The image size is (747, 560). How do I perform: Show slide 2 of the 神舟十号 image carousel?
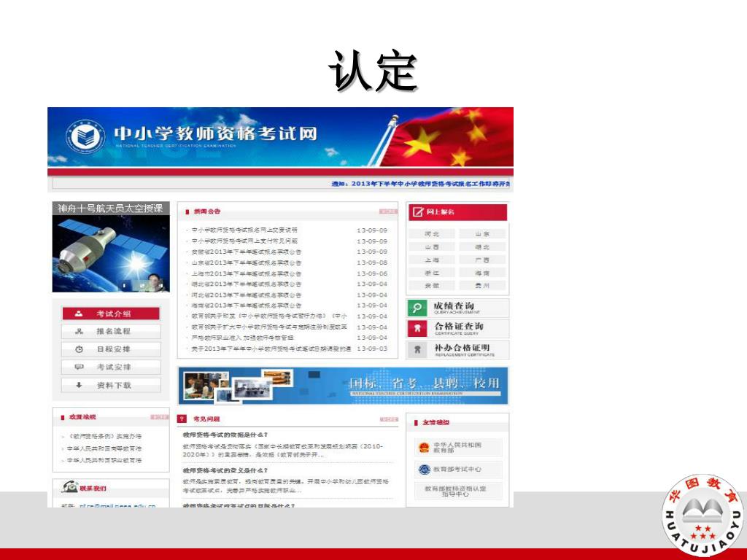click(142, 286)
